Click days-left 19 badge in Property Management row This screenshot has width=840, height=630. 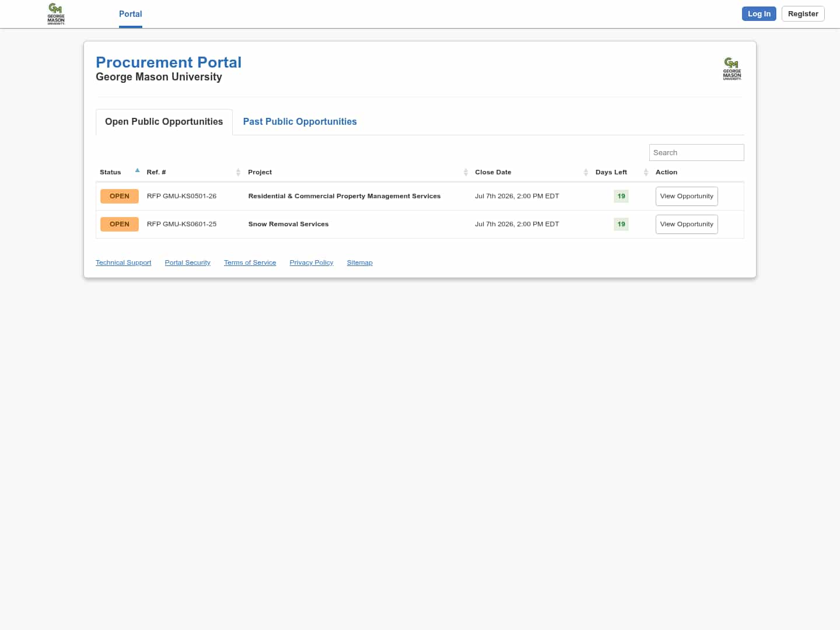pos(621,197)
